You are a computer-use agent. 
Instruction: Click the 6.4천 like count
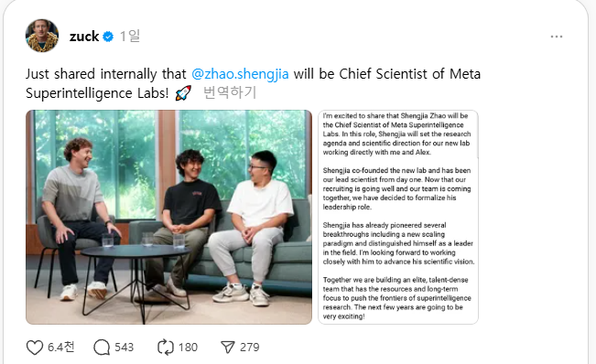click(x=60, y=348)
